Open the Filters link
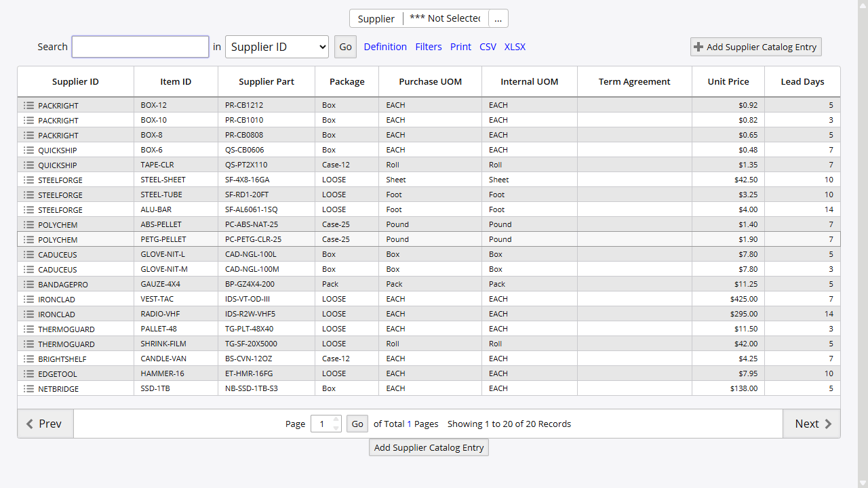This screenshot has height=488, width=868. [429, 47]
